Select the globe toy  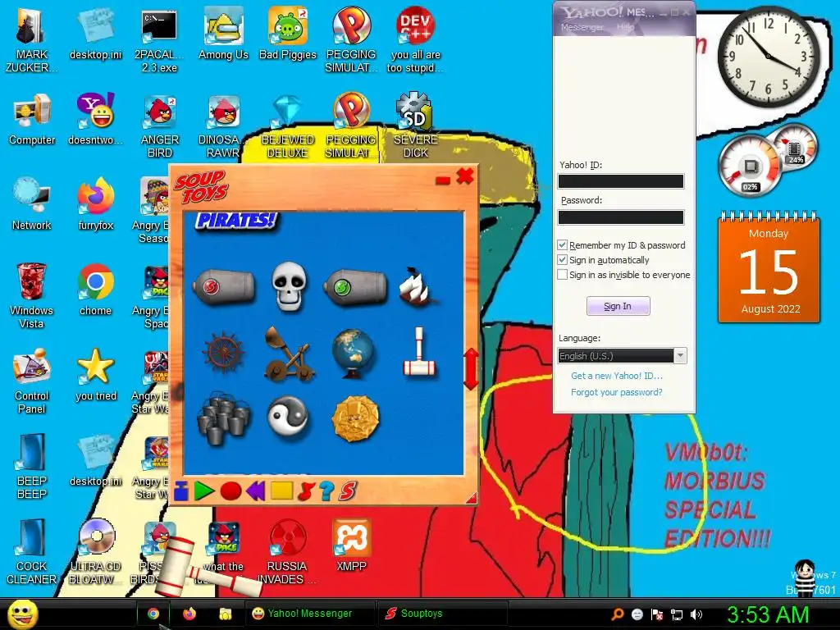(353, 354)
